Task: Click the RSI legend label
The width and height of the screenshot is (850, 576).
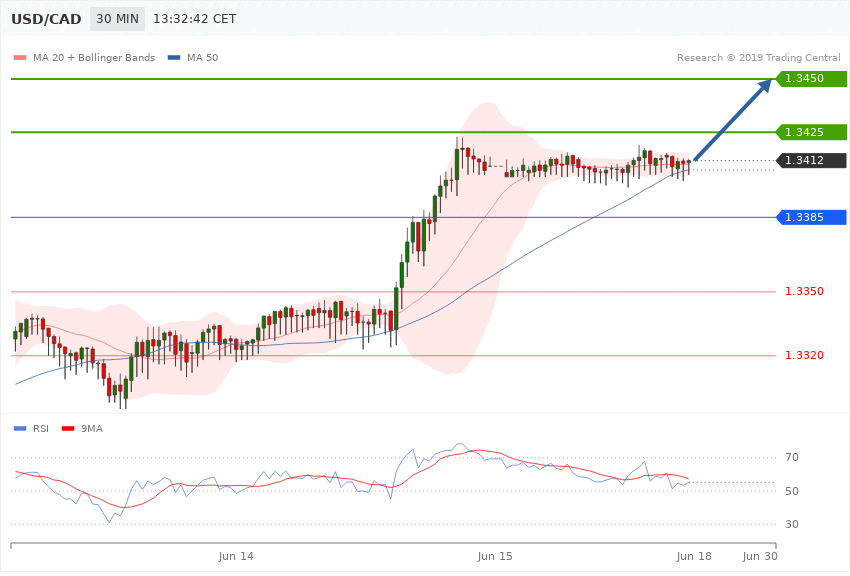Action: [x=41, y=429]
